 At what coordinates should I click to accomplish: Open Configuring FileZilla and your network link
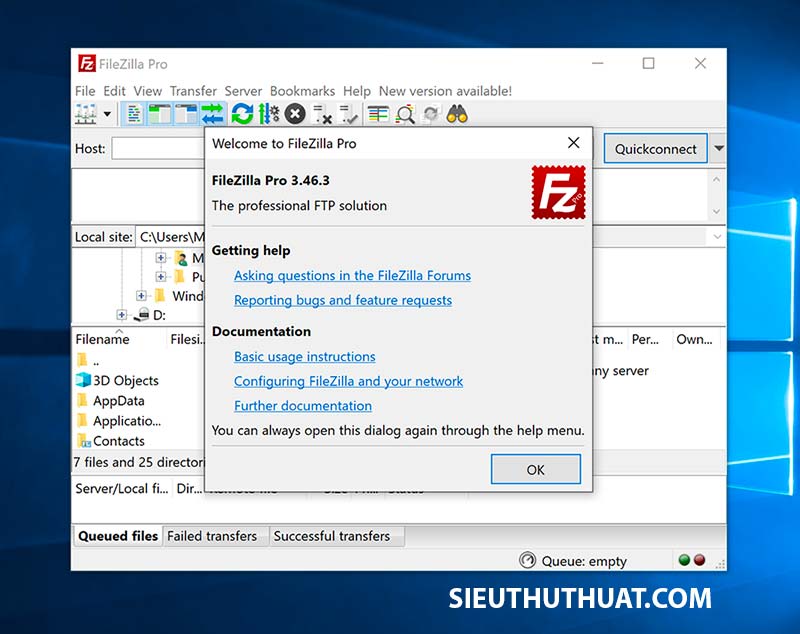tap(348, 381)
